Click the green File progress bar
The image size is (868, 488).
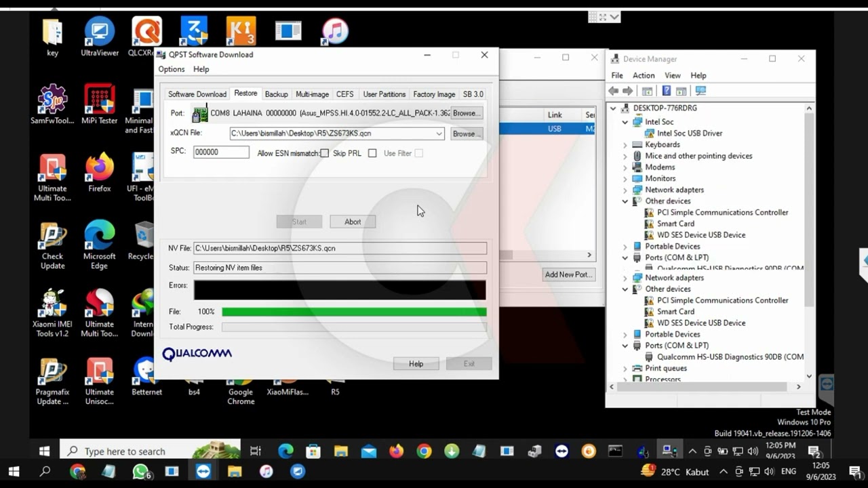[x=354, y=312]
